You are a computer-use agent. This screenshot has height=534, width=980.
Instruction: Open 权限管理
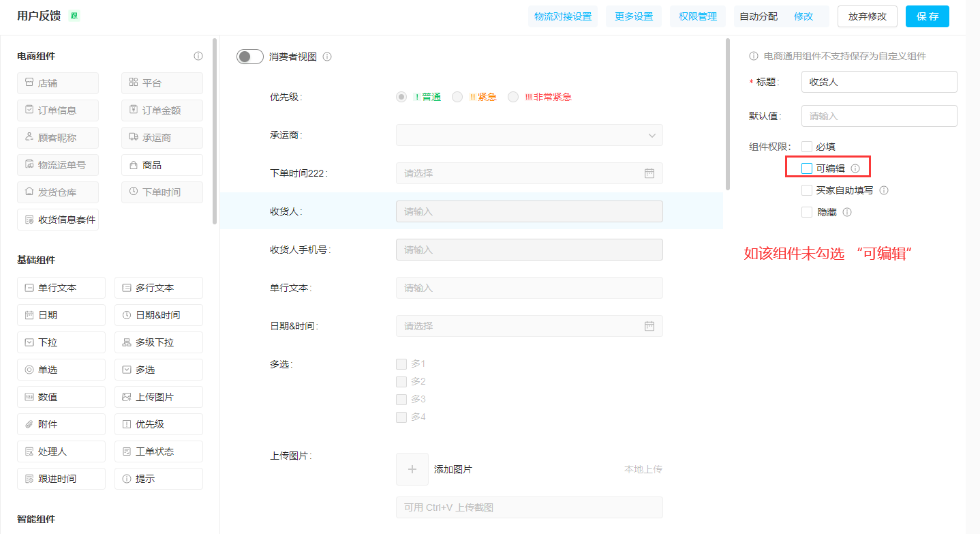pyautogui.click(x=698, y=16)
